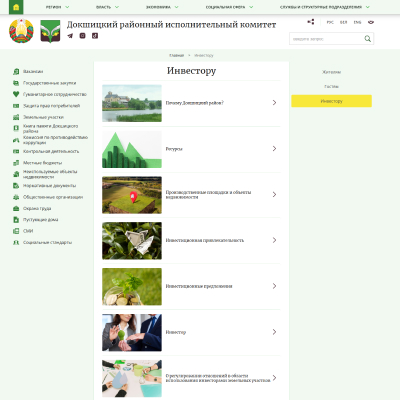
Task: Expand the Регион menu chevron
Action: tap(67, 7)
